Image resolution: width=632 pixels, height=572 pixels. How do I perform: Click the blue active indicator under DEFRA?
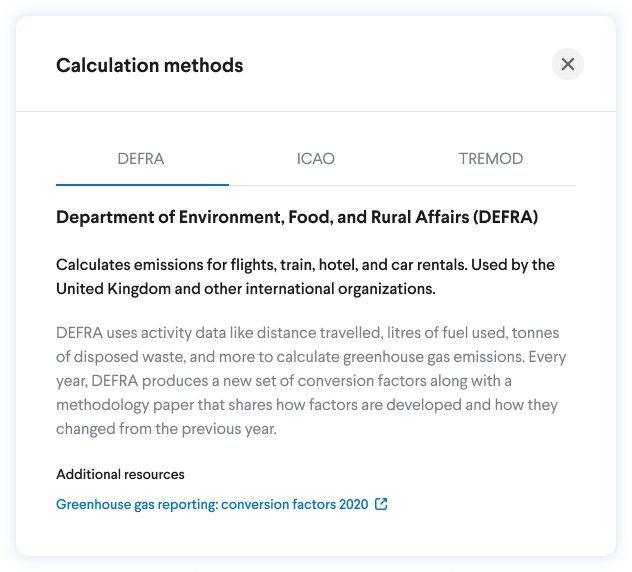[142, 185]
